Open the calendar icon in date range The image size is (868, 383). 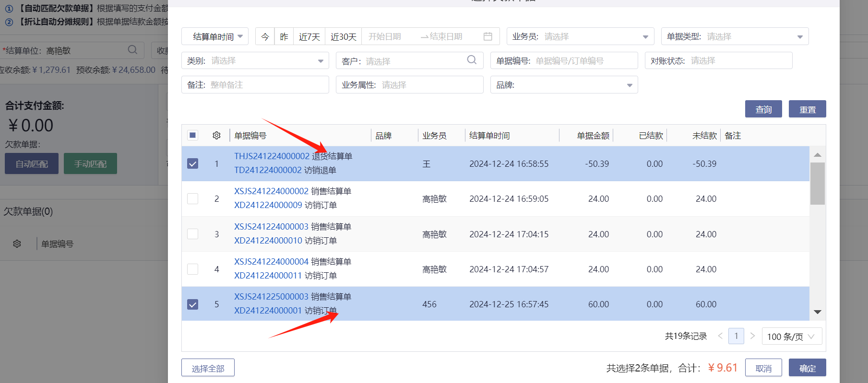(x=488, y=36)
